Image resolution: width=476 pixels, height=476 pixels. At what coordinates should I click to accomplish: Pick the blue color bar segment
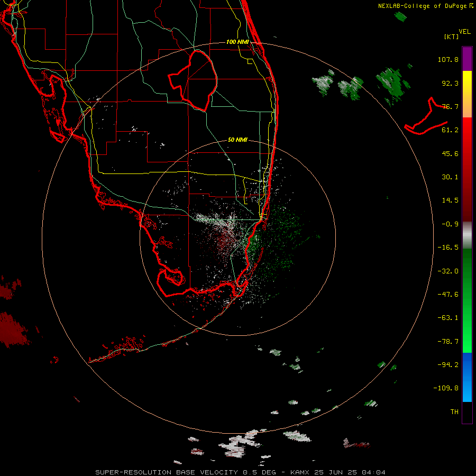(467, 377)
